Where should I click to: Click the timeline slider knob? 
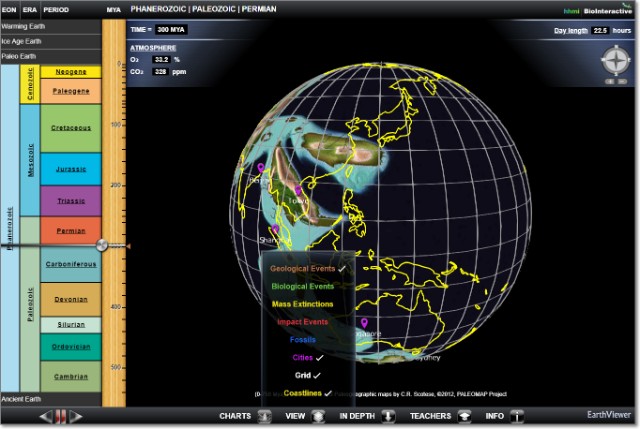(103, 244)
